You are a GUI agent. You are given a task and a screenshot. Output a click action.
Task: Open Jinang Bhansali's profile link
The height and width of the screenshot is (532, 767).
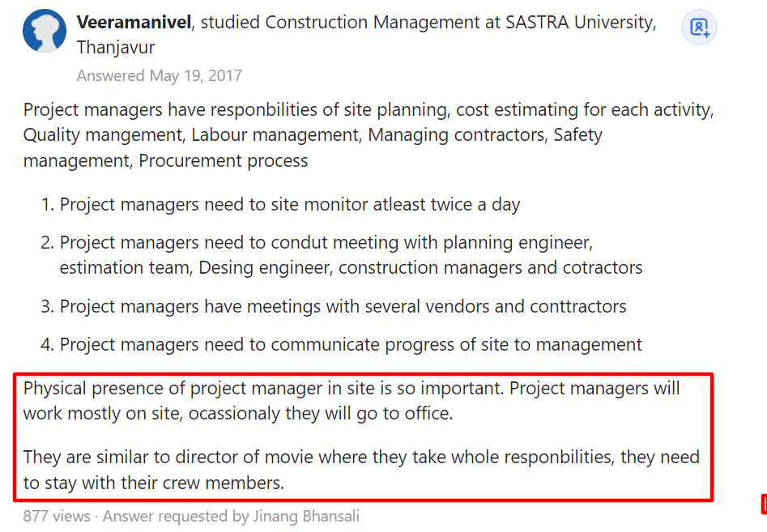(x=308, y=516)
